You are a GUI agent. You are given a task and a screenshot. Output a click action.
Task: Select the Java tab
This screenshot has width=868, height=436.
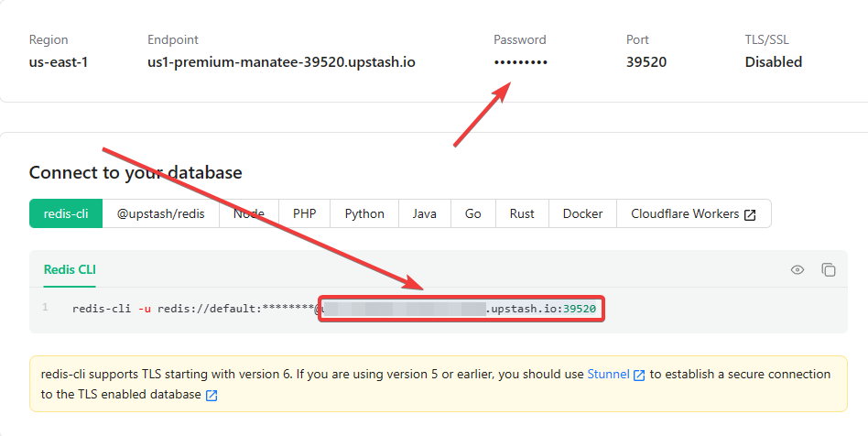[425, 213]
